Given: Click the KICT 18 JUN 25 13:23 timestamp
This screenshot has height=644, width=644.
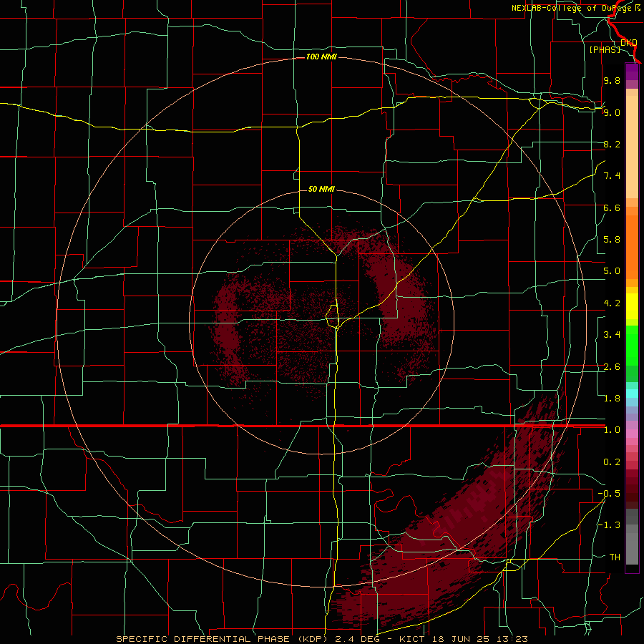Looking at the screenshot, I should coord(464,639).
